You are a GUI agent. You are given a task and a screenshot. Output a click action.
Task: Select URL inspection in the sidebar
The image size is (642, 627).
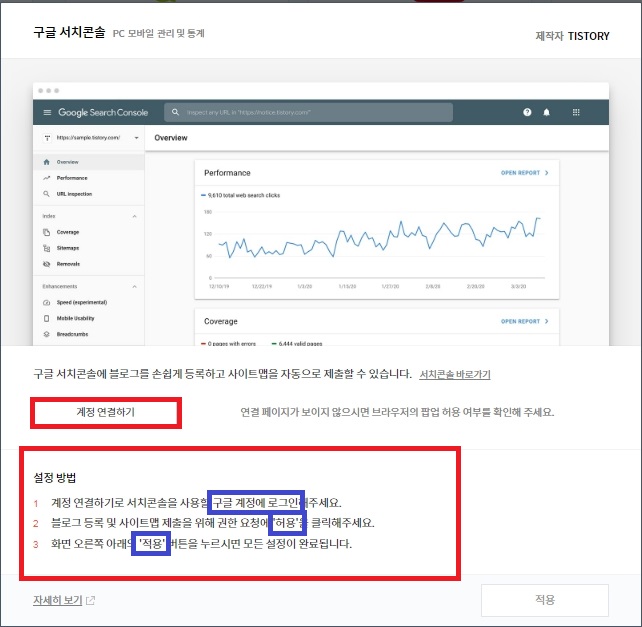(88, 194)
